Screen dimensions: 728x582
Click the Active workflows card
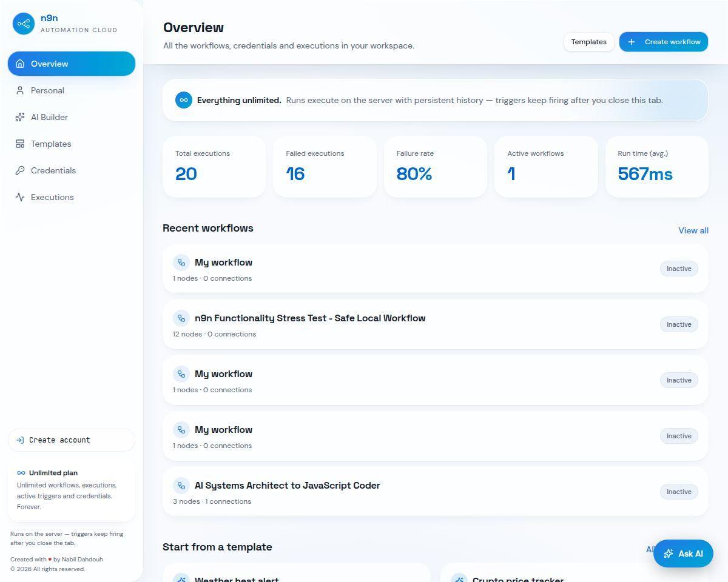click(x=546, y=167)
